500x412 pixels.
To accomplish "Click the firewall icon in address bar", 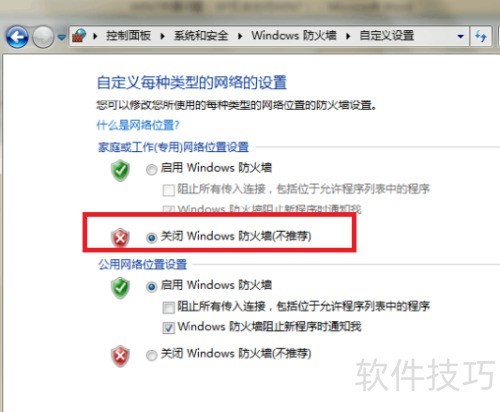I will coord(79,36).
